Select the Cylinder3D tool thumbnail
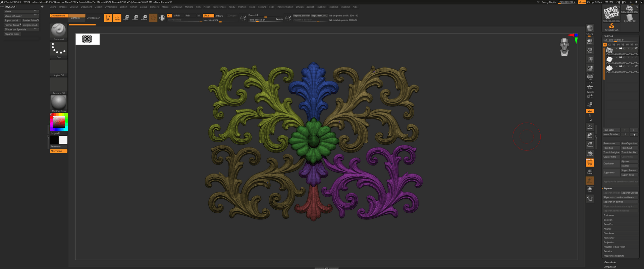Viewport: 644px width, 269px height. pos(630,18)
